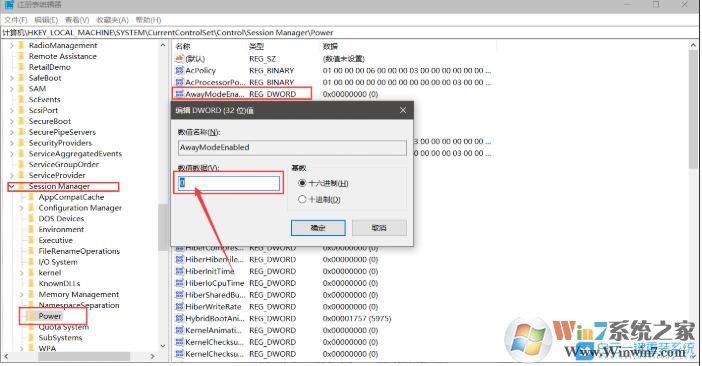Screen dimensions: 702x366
Task: Click the HiberWriteRate value icon
Action: click(180, 306)
